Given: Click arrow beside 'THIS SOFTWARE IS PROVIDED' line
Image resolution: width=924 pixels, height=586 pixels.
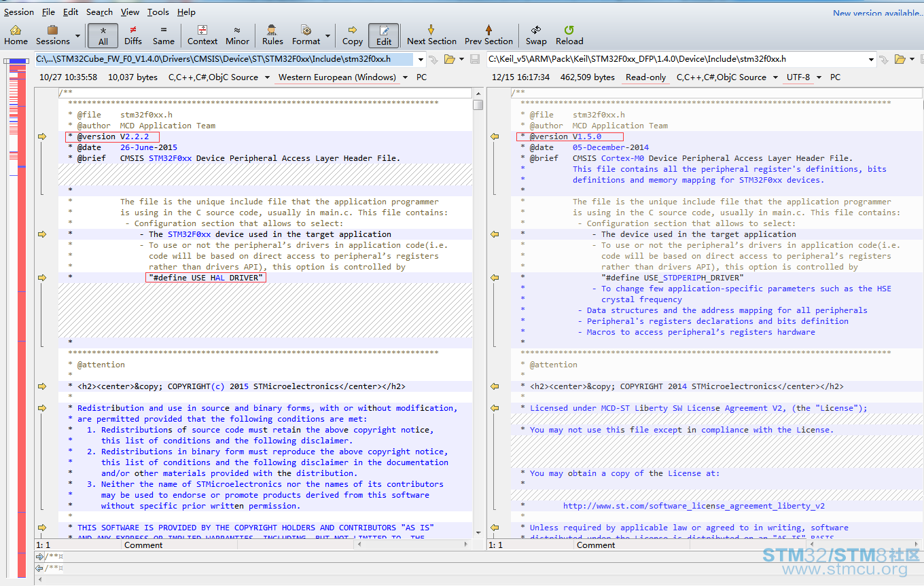Looking at the screenshot, I should click(42, 528).
